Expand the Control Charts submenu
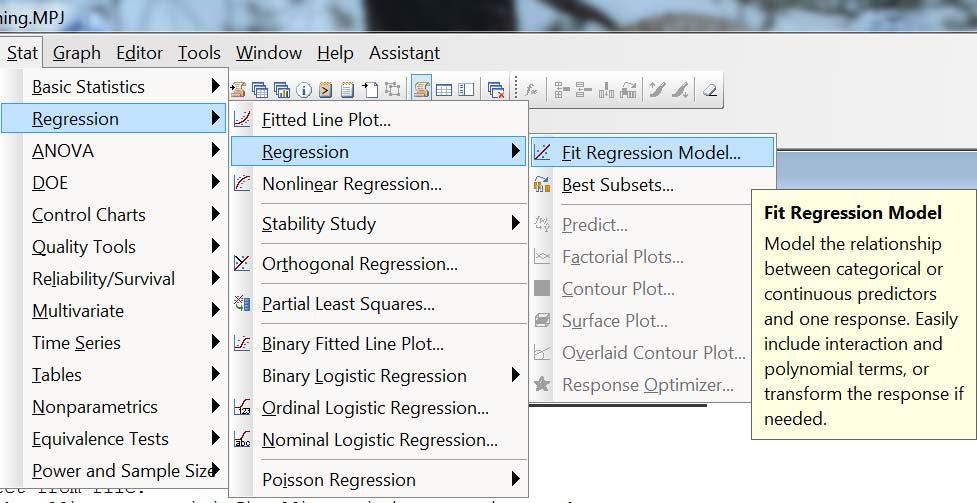Image resolution: width=977 pixels, height=503 pixels. pos(113,214)
